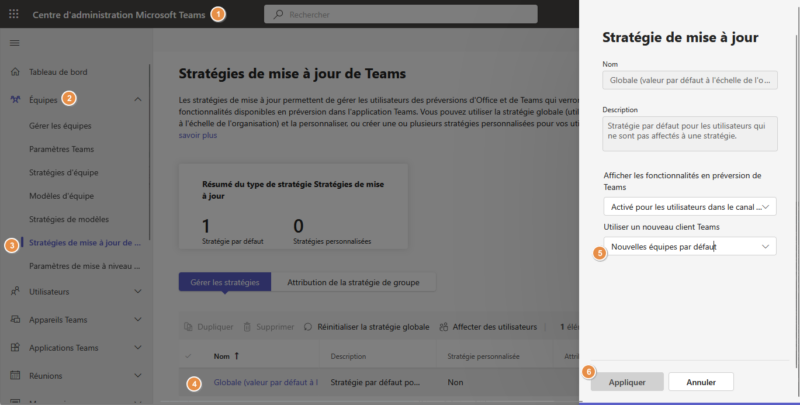Follow the savoir plus link
Viewport: 800px width, 405px height.
tap(197, 135)
